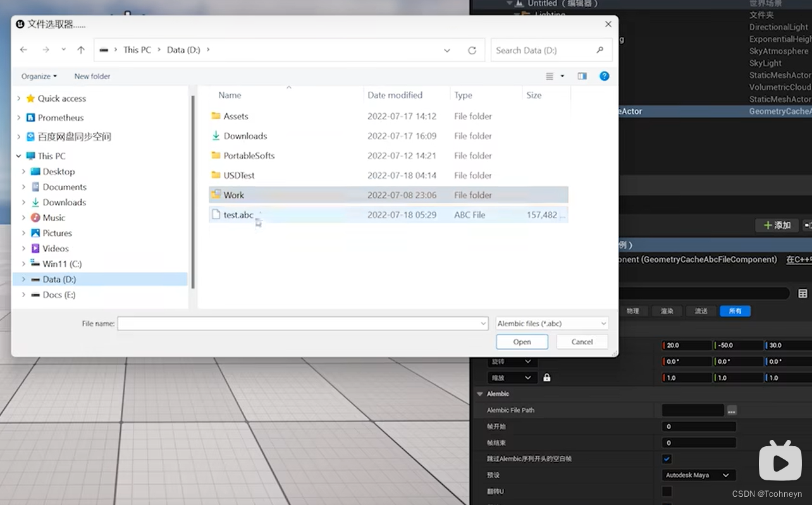This screenshot has height=505, width=812.
Task: Select Win11 (C:) drive
Action: pyautogui.click(x=62, y=264)
